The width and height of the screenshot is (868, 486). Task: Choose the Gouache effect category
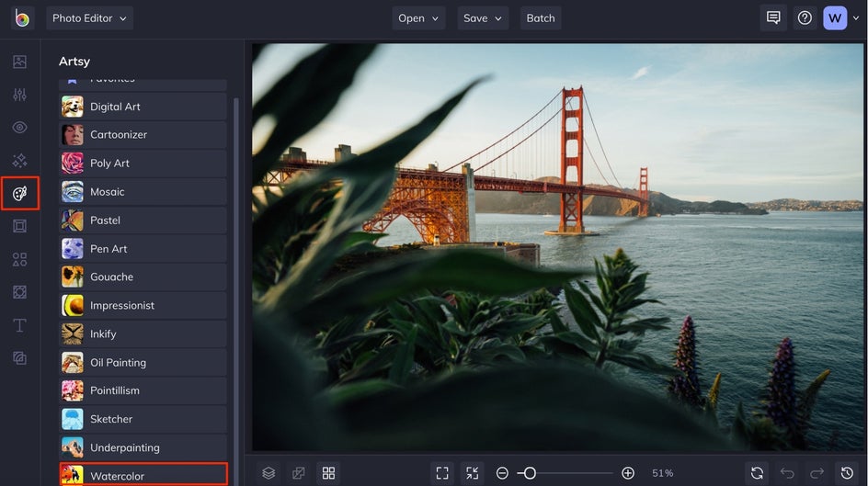(143, 277)
